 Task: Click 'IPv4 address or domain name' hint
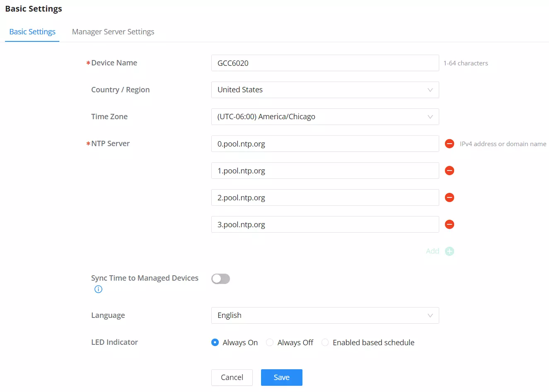[x=503, y=144]
